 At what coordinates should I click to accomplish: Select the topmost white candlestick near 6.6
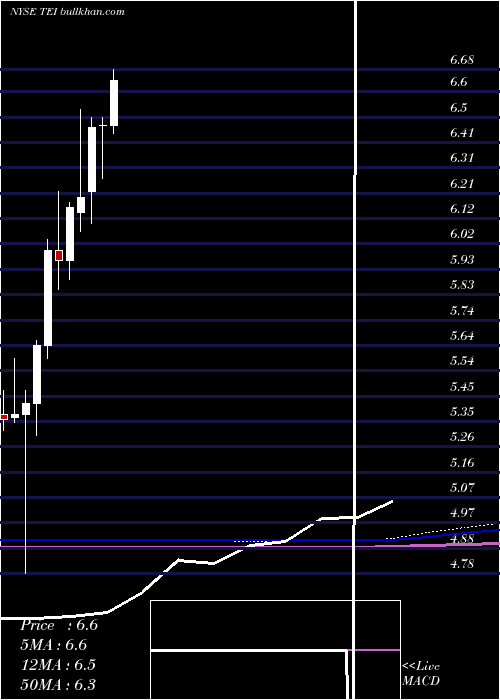tap(114, 103)
